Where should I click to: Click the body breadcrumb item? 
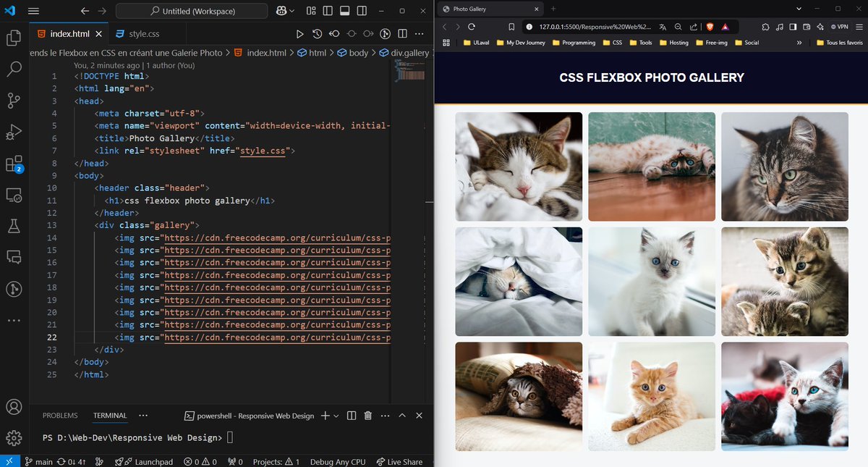(353, 53)
